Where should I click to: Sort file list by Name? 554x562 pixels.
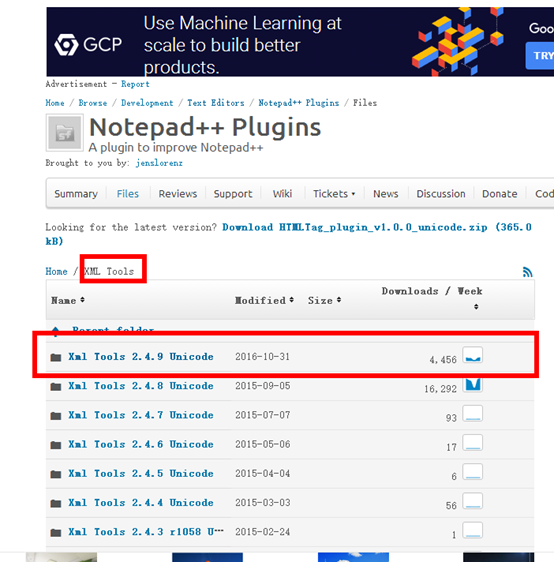coord(68,300)
